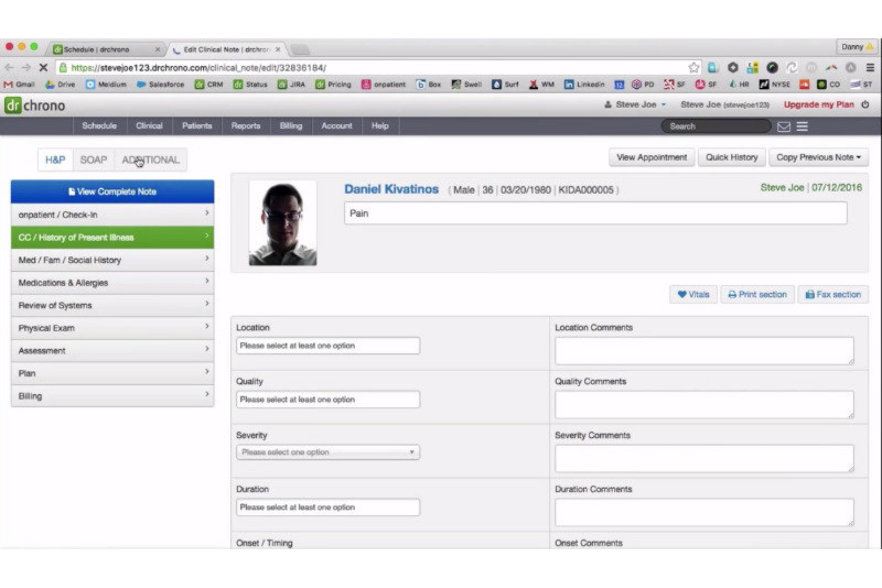Viewport: 882px width, 588px height.
Task: Open the Severity dropdown selector
Action: 327,453
